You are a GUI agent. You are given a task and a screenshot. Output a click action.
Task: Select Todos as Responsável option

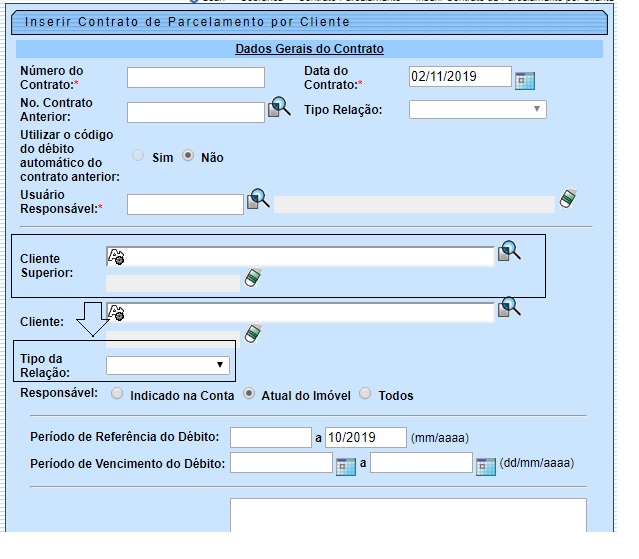click(365, 394)
